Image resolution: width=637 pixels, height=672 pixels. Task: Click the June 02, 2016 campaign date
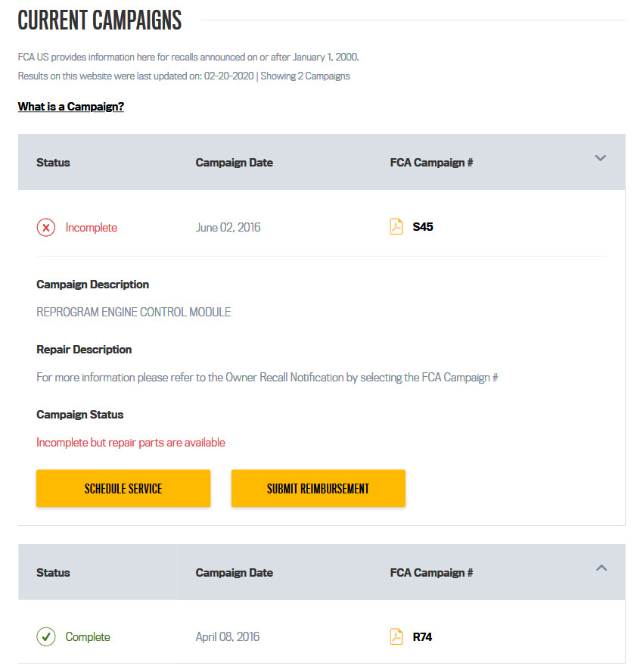(x=228, y=228)
